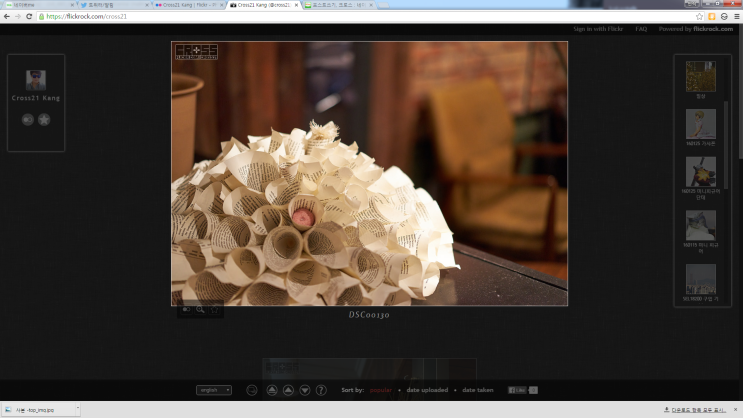743x418 pixels.
Task: Open the Chrome hamburger menu
Action: 736,16
